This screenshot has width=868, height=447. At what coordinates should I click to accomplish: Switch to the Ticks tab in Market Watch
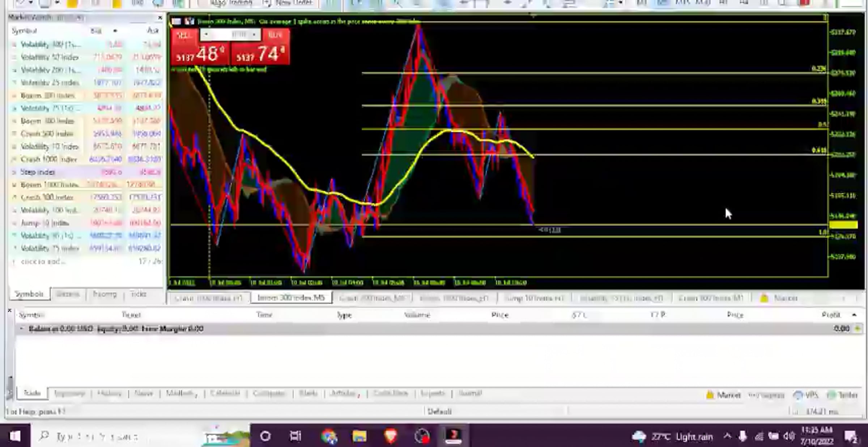point(138,294)
